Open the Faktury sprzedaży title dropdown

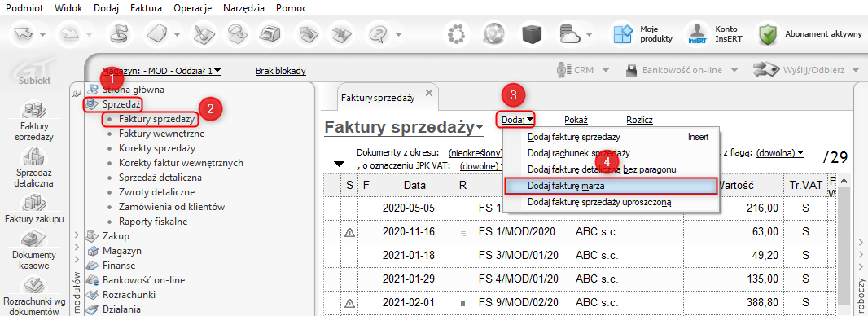[x=404, y=128]
